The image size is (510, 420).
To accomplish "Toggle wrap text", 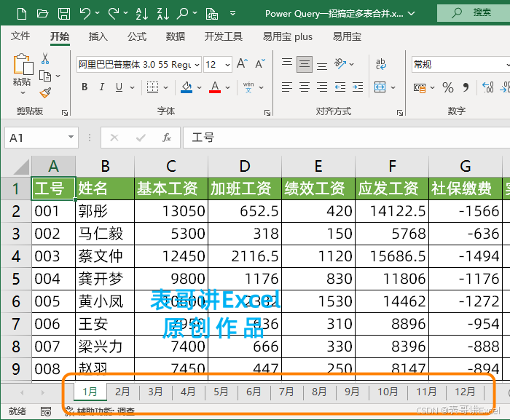I will [381, 64].
